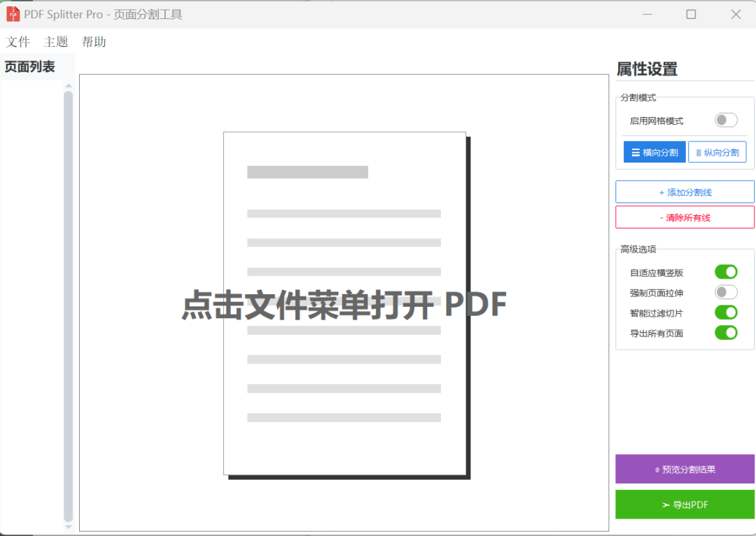Viewport: 756px width, 536px height.
Task: Disable the 自适应横竖版 option
Action: [x=726, y=272]
